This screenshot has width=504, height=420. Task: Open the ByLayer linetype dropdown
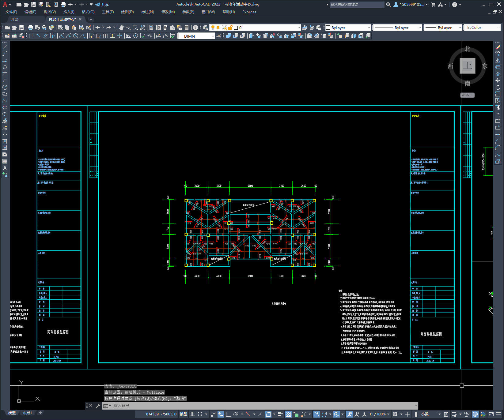[x=398, y=28]
